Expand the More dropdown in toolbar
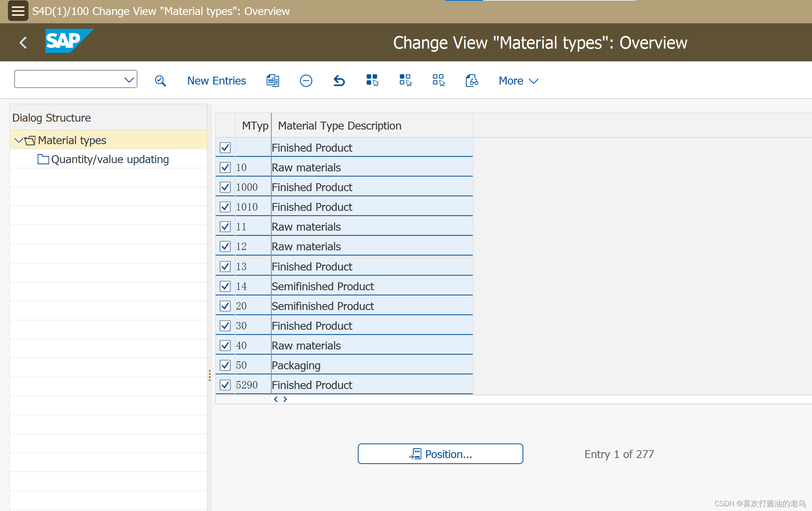Viewport: 812px width, 511px height. pos(518,81)
